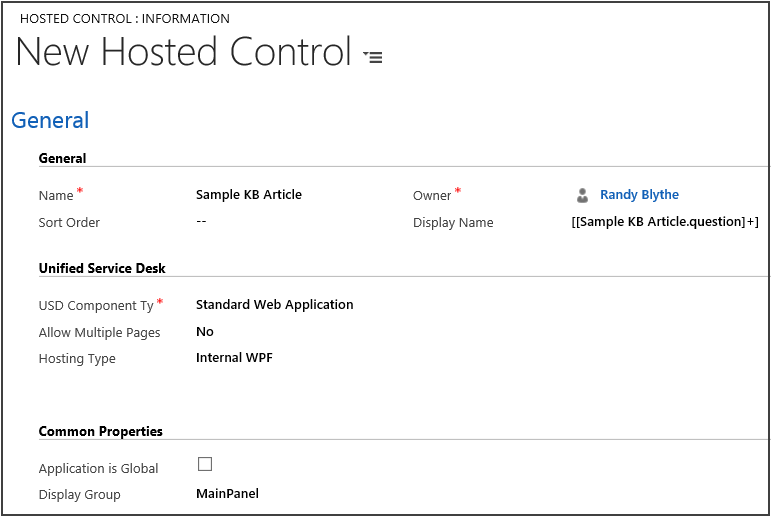Image resolution: width=771 pixels, height=517 pixels.
Task: Click the Unified Service Desk section header
Action: point(102,268)
